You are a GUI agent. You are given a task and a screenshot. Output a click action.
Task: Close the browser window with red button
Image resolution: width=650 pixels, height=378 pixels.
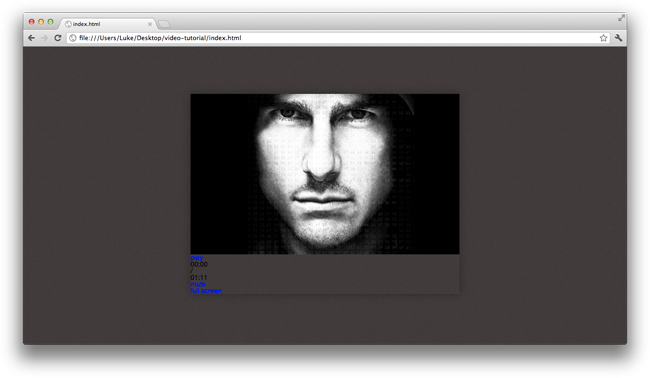pyautogui.click(x=32, y=22)
